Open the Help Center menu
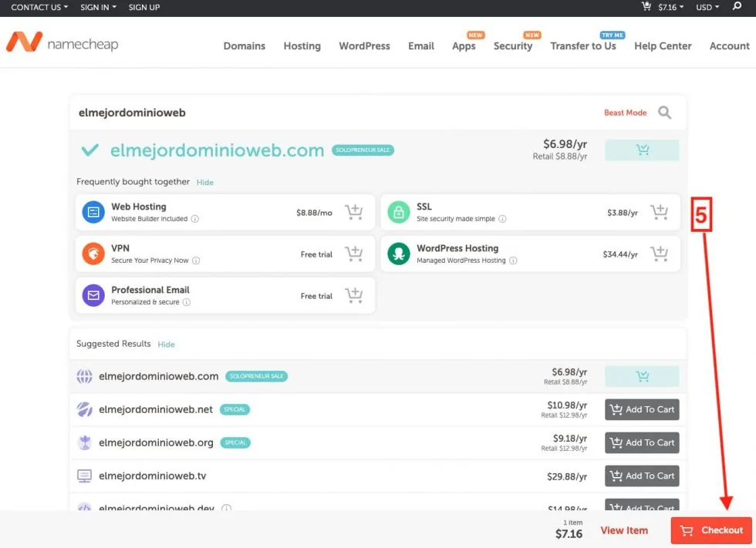756x548 pixels. tap(663, 45)
